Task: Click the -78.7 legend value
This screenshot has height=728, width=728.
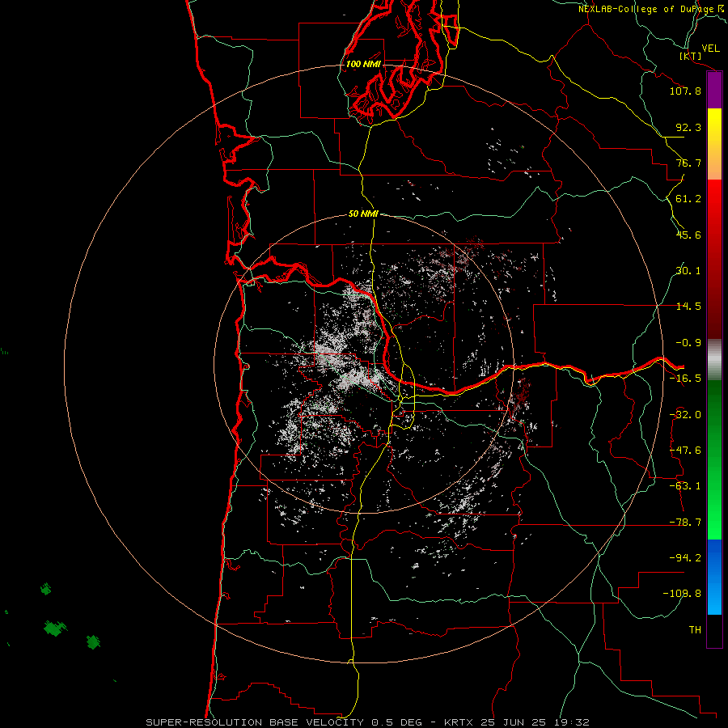Action: 685,523
